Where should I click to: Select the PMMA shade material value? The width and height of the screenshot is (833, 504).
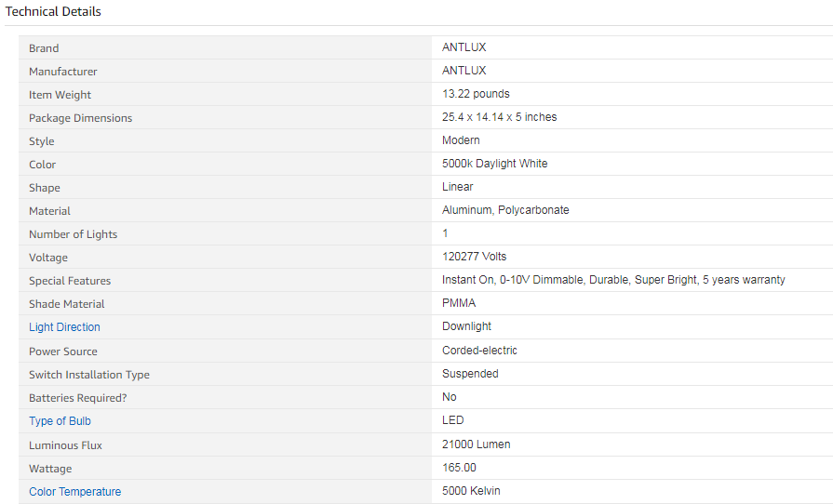pyautogui.click(x=459, y=303)
